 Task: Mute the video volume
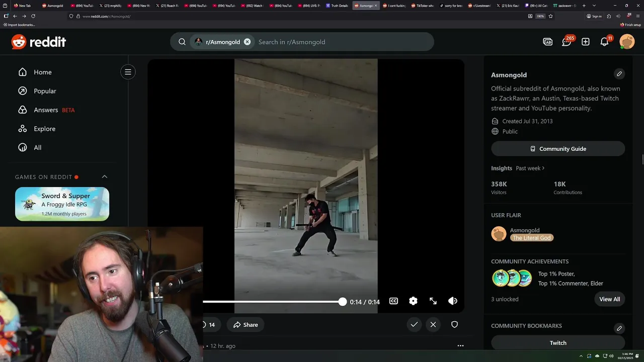453,301
